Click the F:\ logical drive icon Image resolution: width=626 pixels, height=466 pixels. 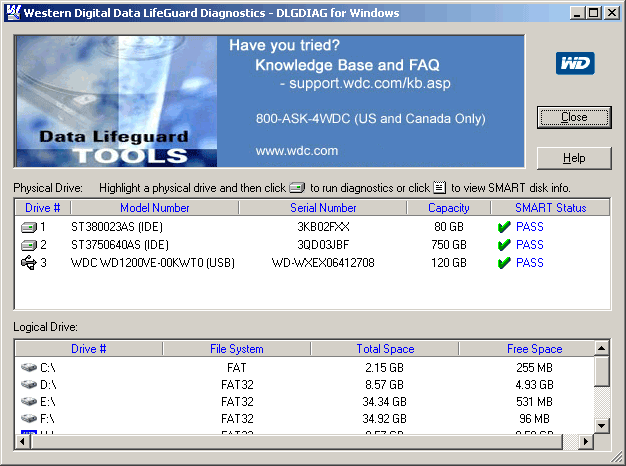tap(29, 418)
